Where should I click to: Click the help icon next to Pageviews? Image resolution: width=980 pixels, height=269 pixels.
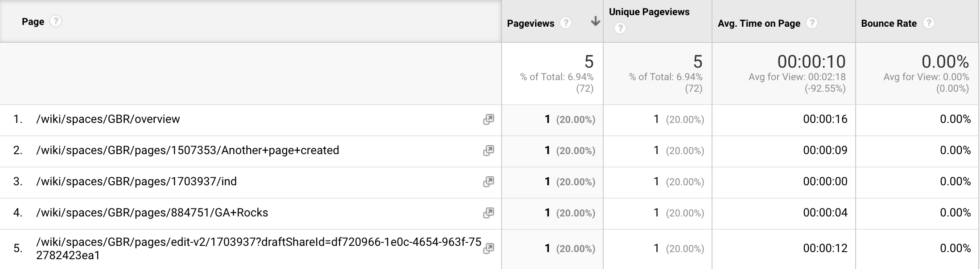(x=565, y=23)
